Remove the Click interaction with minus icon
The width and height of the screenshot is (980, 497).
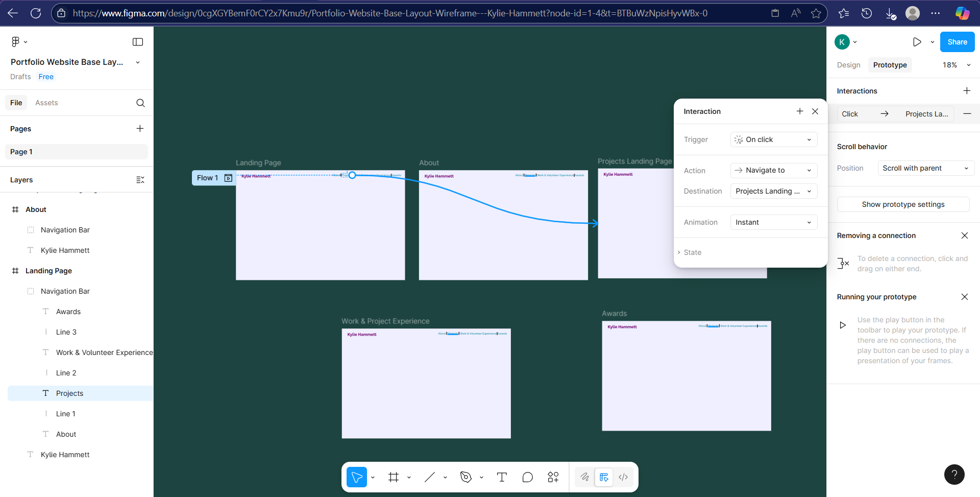coord(967,113)
